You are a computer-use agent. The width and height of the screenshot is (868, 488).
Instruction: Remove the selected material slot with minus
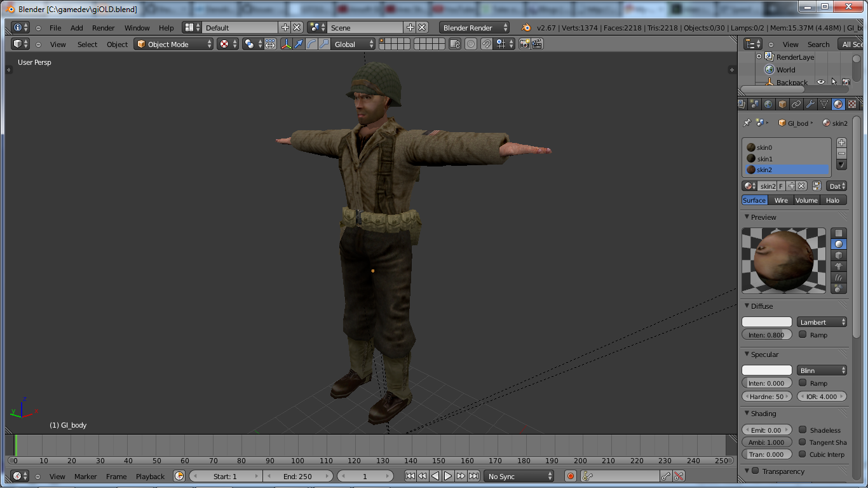click(x=841, y=153)
